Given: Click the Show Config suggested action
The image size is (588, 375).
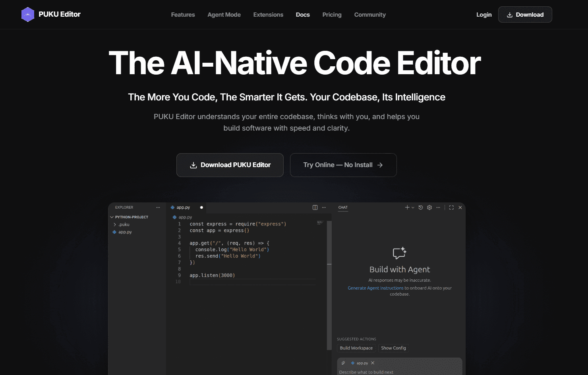Looking at the screenshot, I should pyautogui.click(x=393, y=348).
